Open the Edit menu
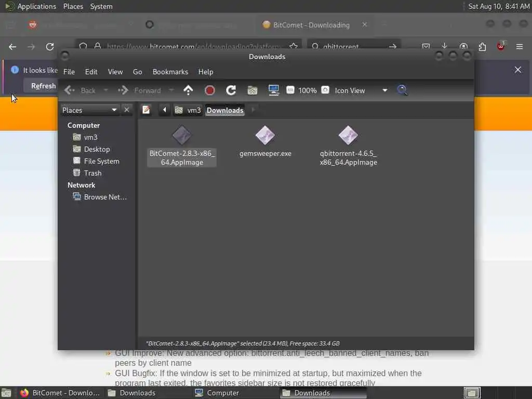This screenshot has width=532, height=399. [91, 72]
